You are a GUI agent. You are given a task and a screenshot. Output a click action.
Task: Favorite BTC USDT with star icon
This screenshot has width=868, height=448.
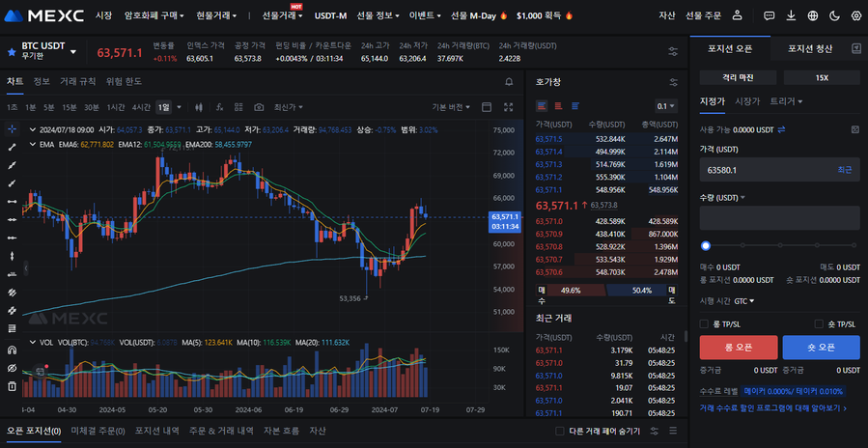click(x=11, y=52)
